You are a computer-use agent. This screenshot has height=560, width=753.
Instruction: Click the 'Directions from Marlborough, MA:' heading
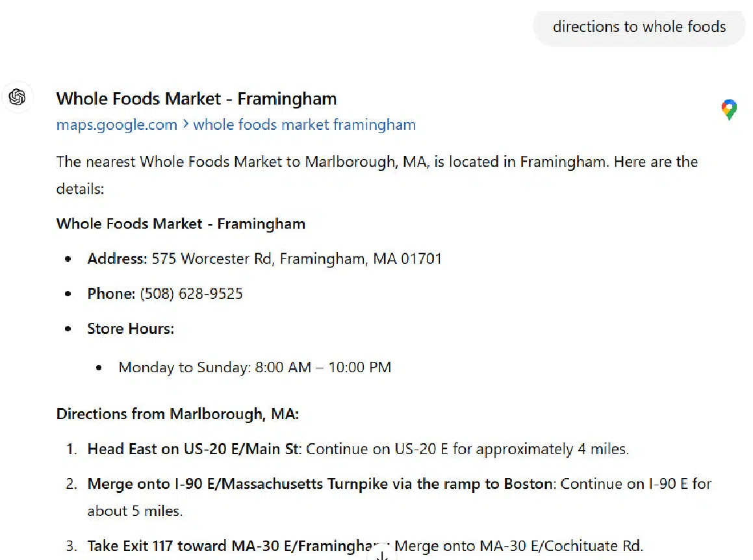[177, 414]
